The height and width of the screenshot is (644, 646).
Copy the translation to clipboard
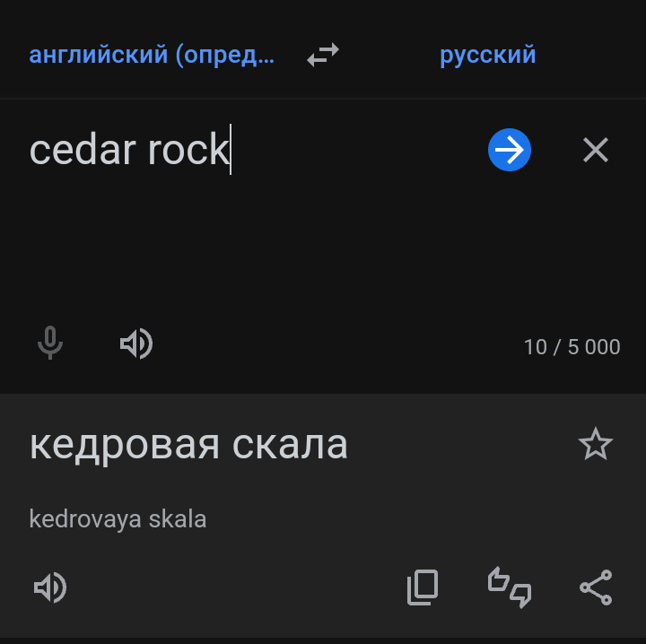coord(423,587)
